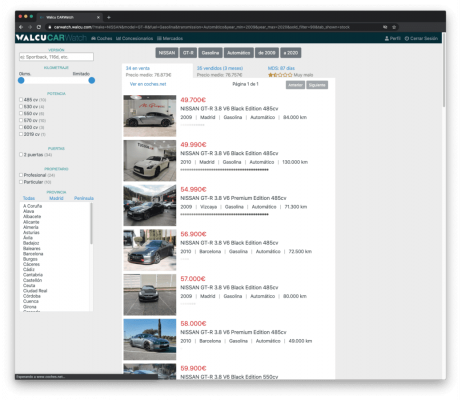The width and height of the screenshot is (461, 400).
Task: Click the 58.000€ Premium Edition listing title
Action: point(233,332)
